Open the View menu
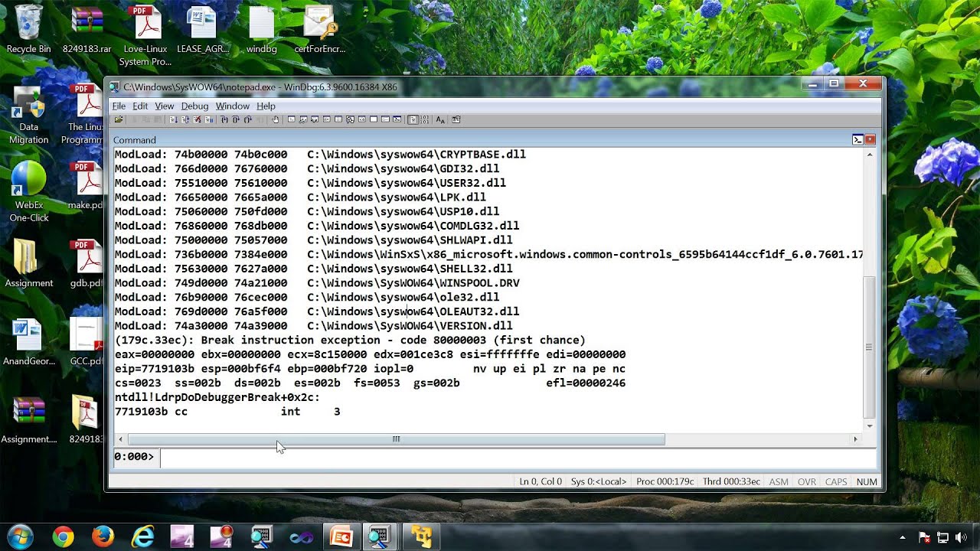Screen dimensions: 980x551 tap(165, 106)
